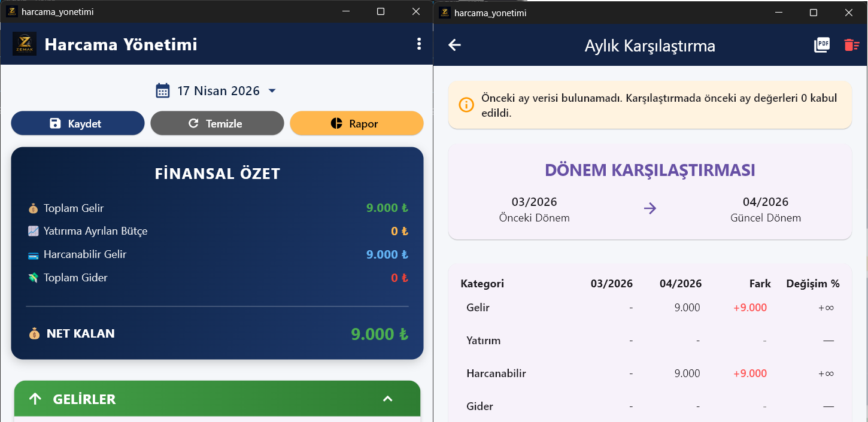
Task: Click the flying money icon beside Toplam Gider
Action: pyautogui.click(x=34, y=278)
